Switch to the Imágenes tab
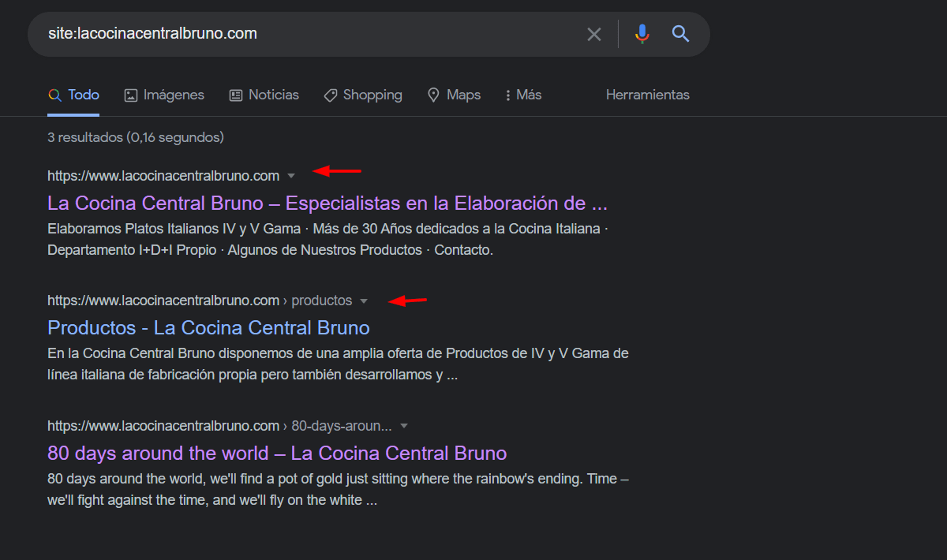 tap(164, 95)
